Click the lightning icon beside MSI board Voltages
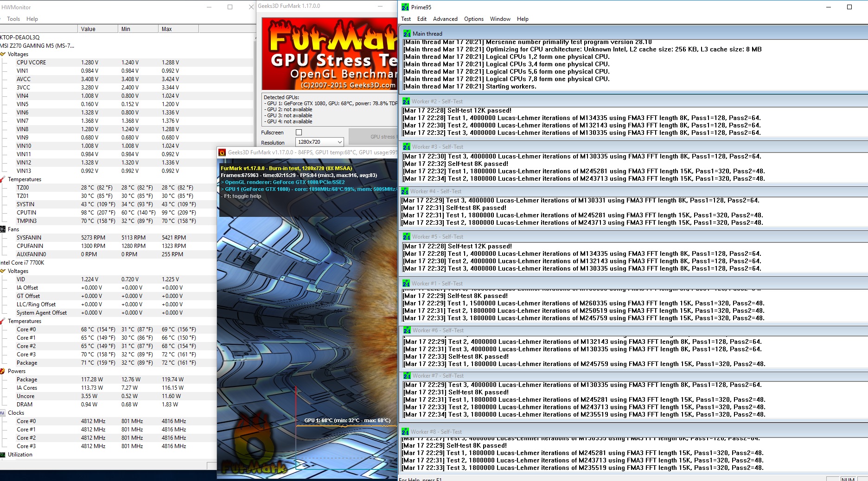Image resolution: width=868 pixels, height=481 pixels. click(x=3, y=54)
